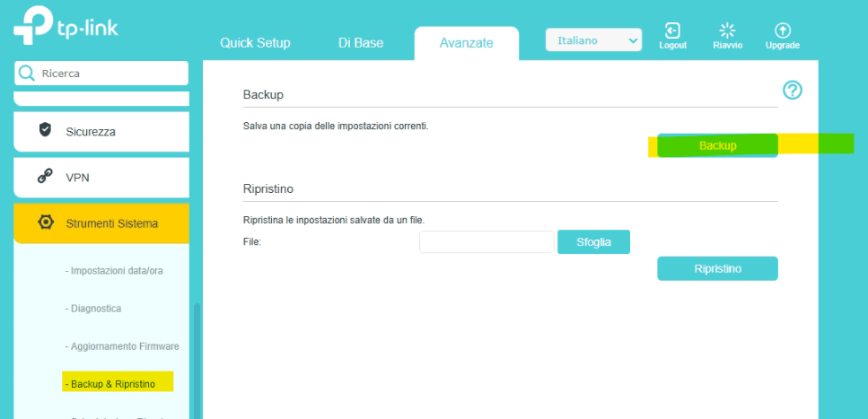The image size is (868, 419).
Task: Switch to the Di Base tab
Action: (x=361, y=43)
